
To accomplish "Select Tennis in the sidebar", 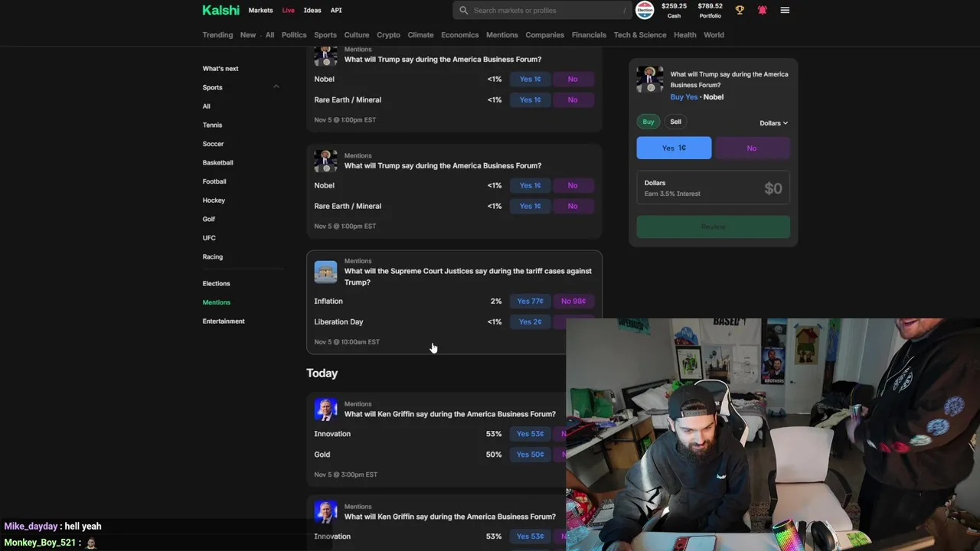I will coord(212,125).
